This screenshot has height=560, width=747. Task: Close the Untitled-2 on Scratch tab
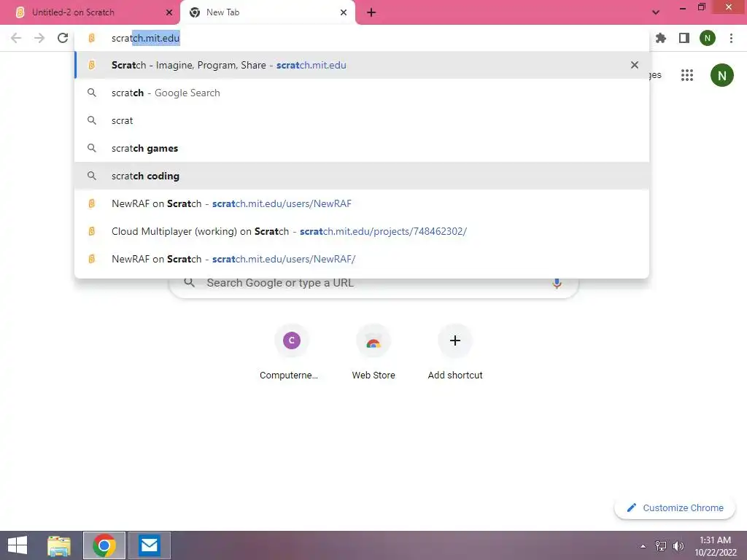169,12
